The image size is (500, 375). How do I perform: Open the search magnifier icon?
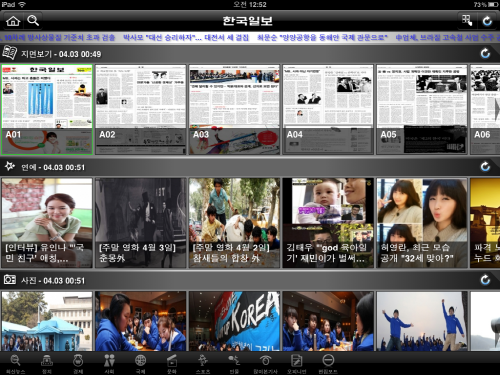pos(33,21)
